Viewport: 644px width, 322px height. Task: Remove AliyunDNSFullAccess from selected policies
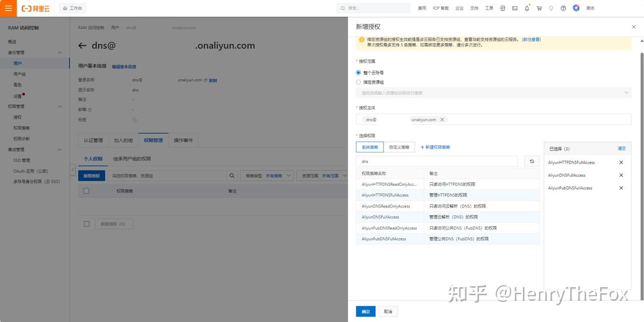[621, 175]
